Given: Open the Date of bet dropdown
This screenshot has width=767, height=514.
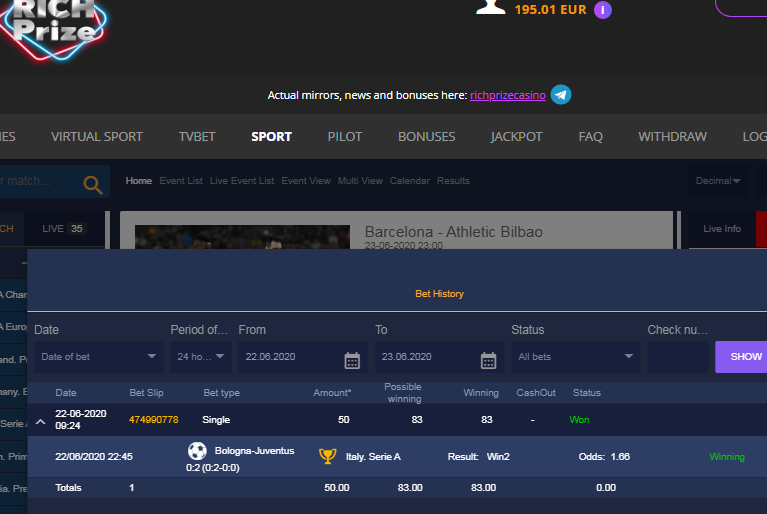Looking at the screenshot, I should point(98,357).
